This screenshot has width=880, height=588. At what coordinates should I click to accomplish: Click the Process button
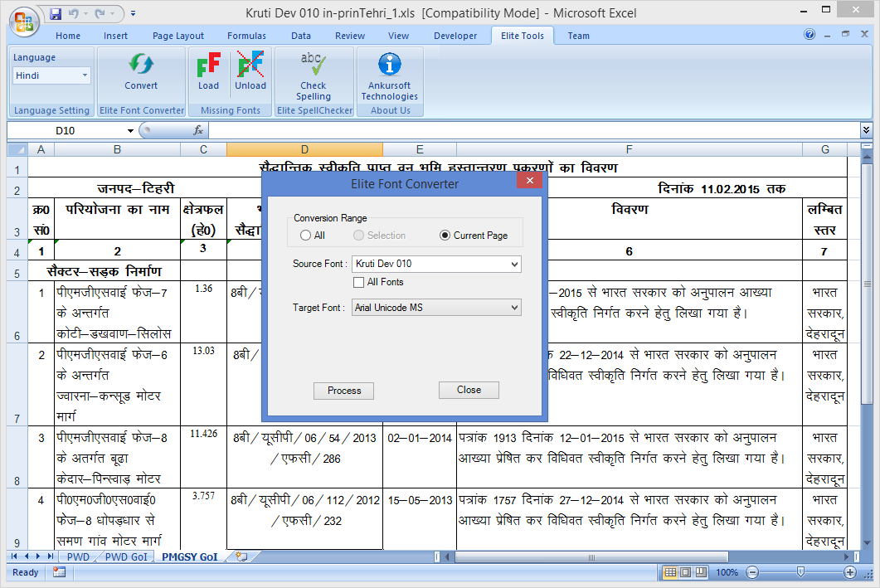coord(343,391)
